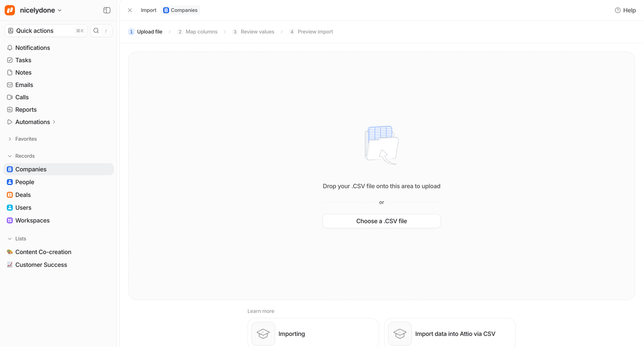The height and width of the screenshot is (347, 644).
Task: Click the Automations play icon
Action: click(10, 122)
